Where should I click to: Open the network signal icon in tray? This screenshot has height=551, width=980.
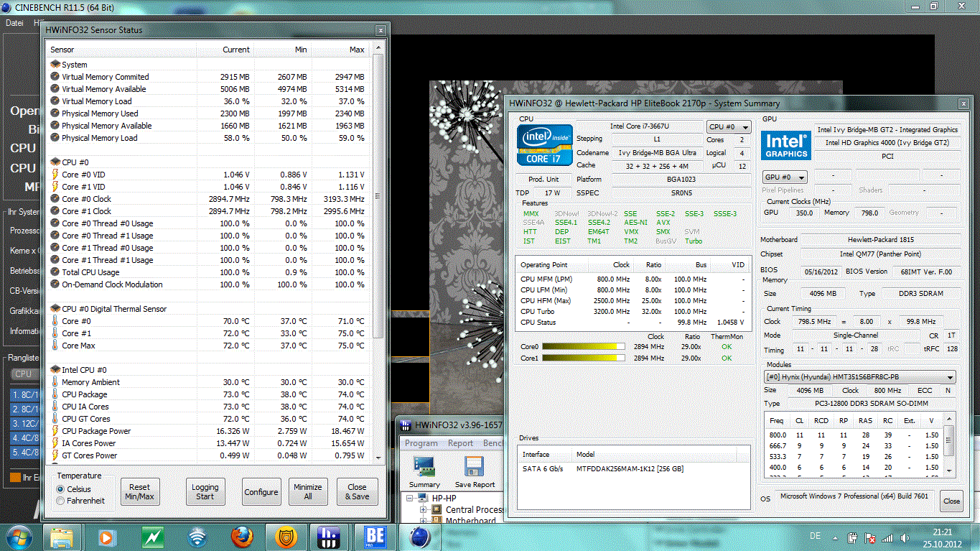coord(888,537)
